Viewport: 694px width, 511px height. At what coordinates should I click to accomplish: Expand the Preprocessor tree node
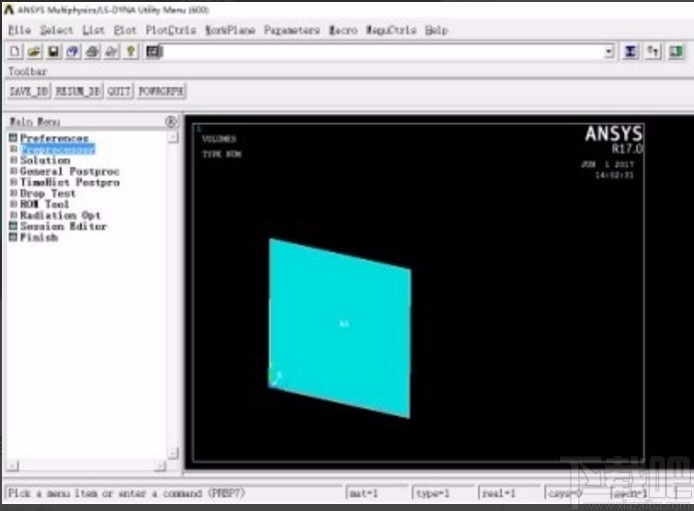pos(14,149)
